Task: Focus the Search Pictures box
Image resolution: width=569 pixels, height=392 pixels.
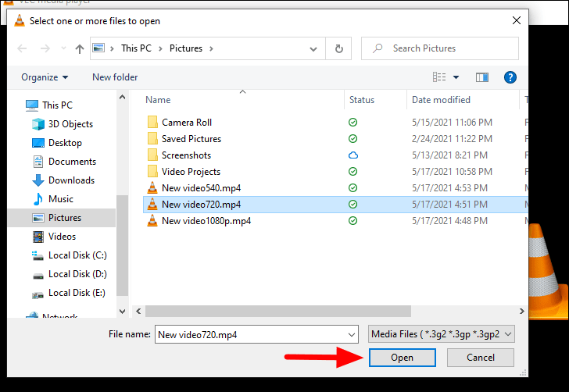Action: click(440, 48)
